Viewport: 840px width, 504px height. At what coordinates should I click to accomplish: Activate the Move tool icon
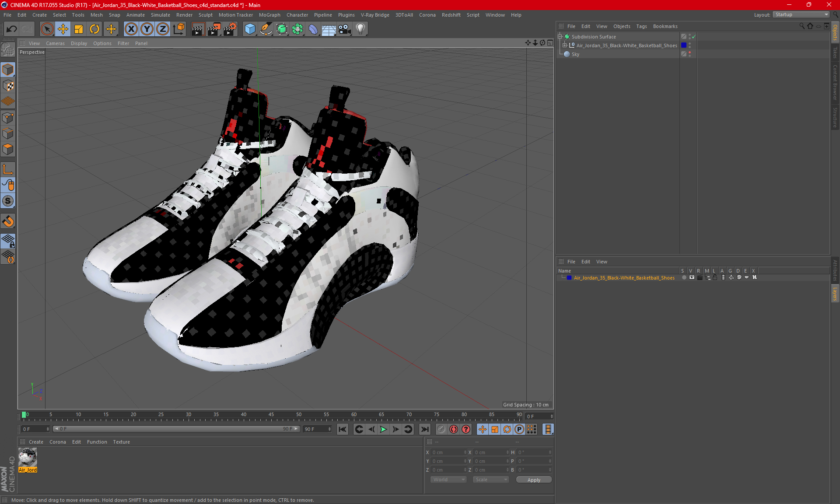coord(63,29)
